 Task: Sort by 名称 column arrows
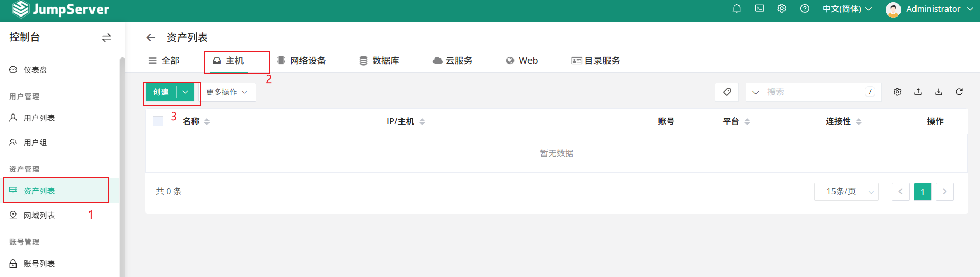tap(207, 122)
